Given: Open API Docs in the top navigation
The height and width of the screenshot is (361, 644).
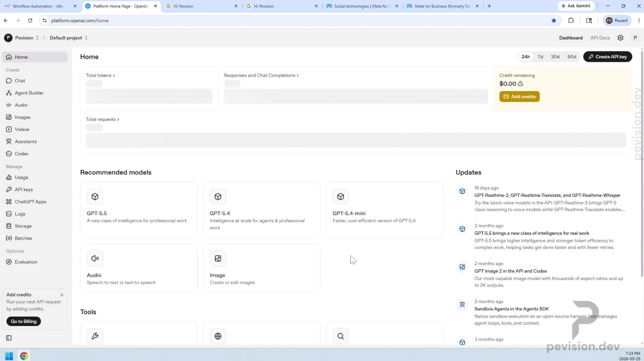Looking at the screenshot, I should pyautogui.click(x=600, y=38).
